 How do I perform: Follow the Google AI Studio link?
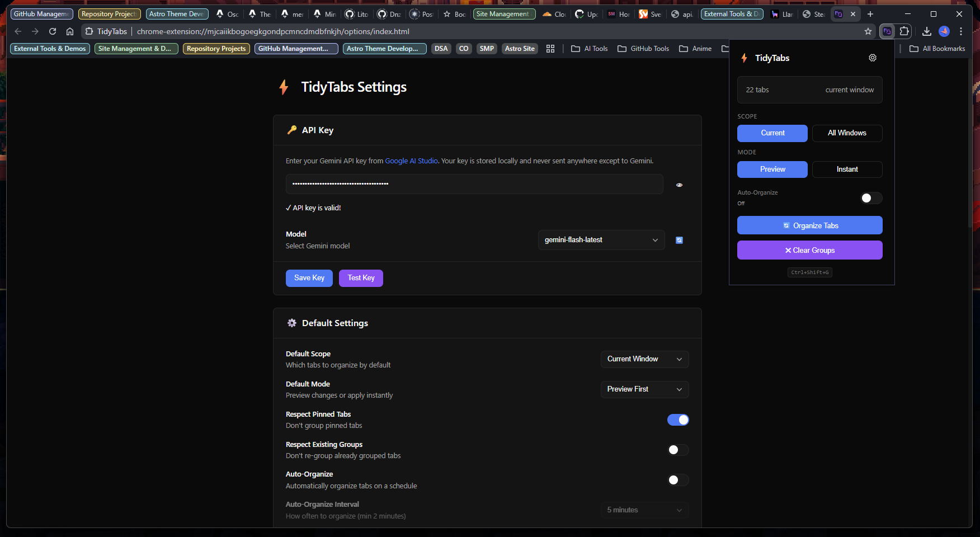click(411, 161)
